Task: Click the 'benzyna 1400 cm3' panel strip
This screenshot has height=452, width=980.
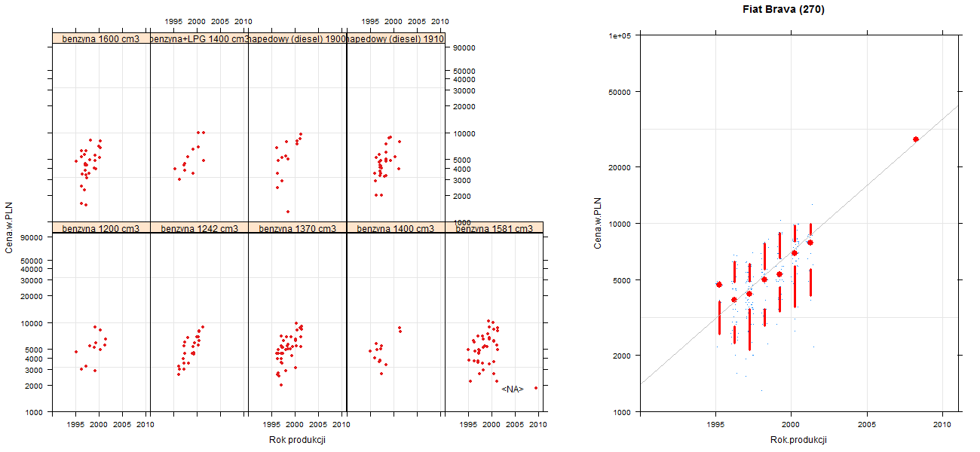Action: pos(396,228)
